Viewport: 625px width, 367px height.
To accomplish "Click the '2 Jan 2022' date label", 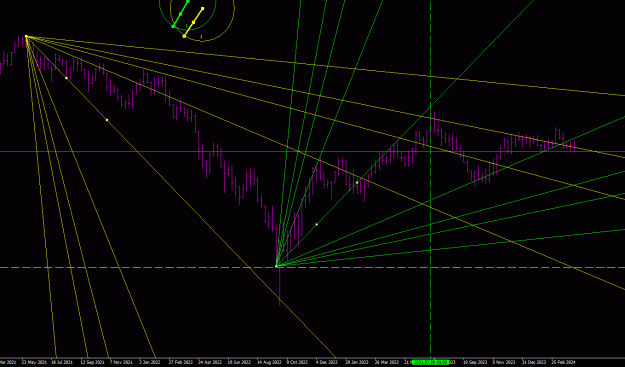I will click(x=150, y=362).
